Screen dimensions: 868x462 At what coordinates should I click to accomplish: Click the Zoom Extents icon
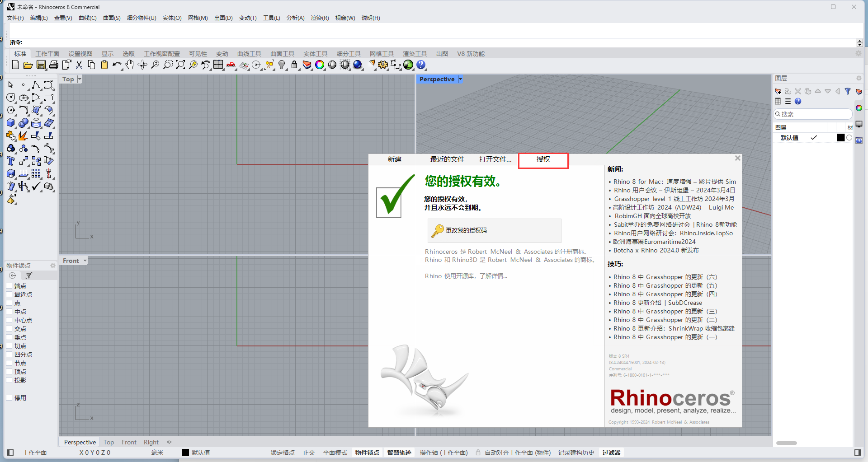click(x=180, y=65)
